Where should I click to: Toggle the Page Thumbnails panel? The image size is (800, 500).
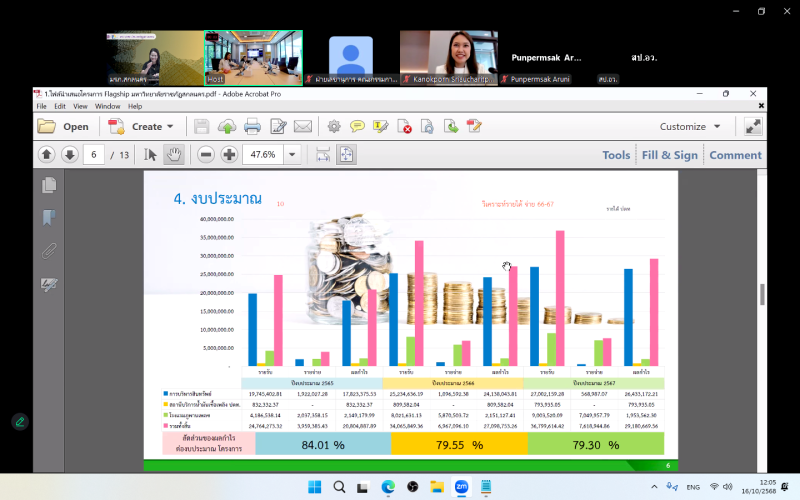pyautogui.click(x=48, y=185)
